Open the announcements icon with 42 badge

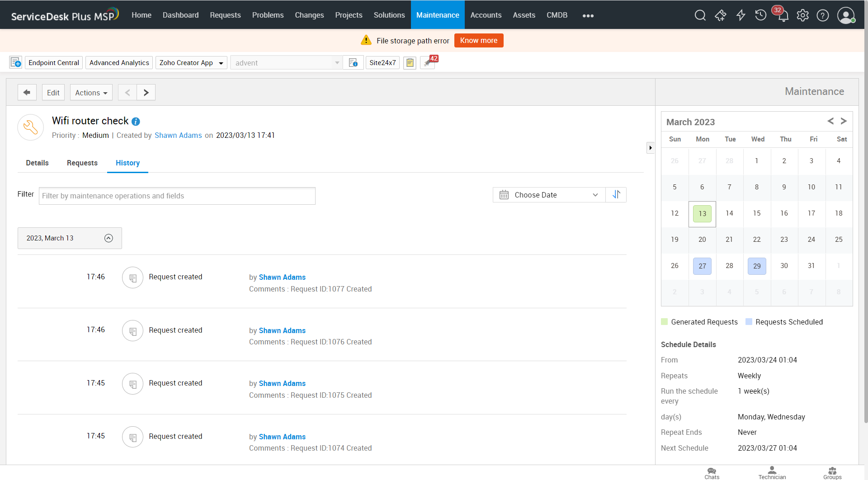[429, 62]
